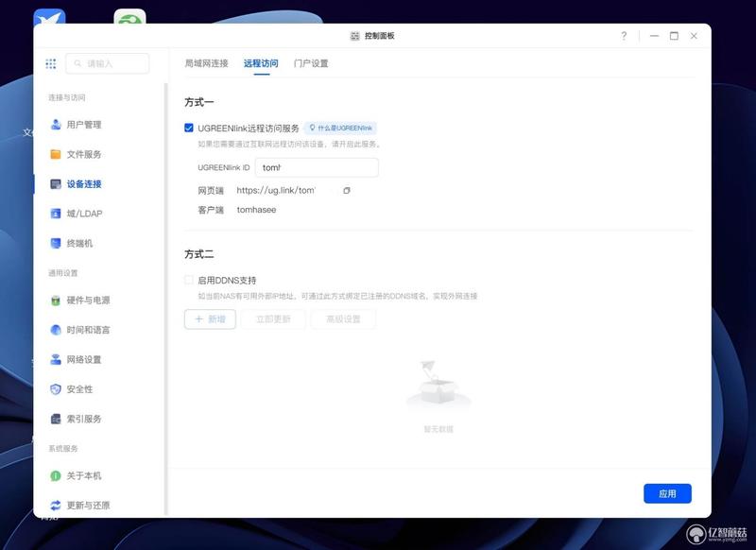Minimize the 控制面板 window
This screenshot has width=756, height=550.
pyautogui.click(x=654, y=36)
